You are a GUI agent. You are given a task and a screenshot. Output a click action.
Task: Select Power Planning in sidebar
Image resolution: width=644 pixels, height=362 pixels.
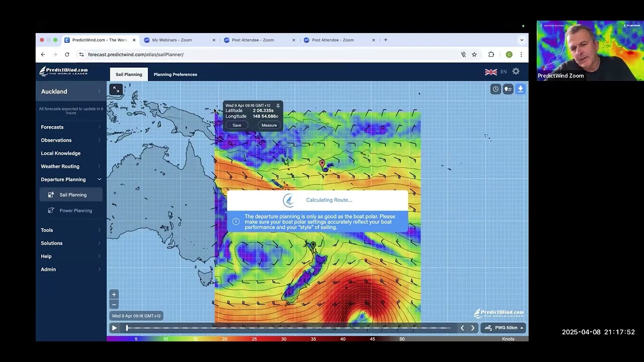tap(71, 211)
